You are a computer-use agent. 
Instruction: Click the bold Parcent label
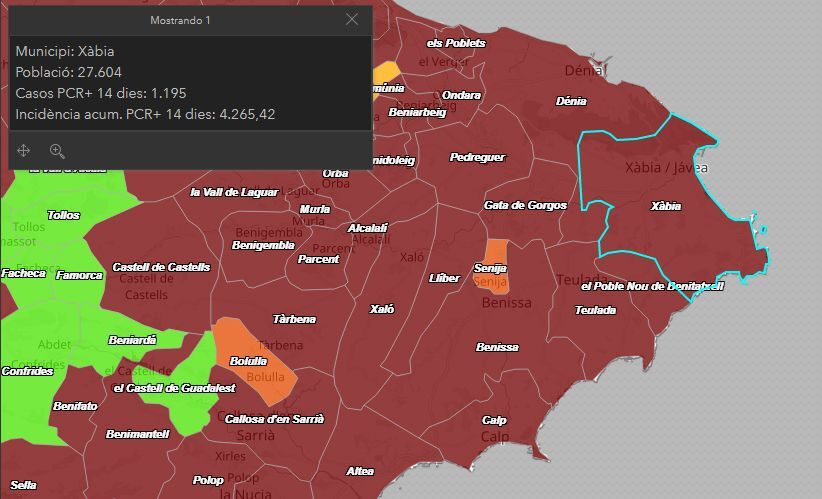pos(318,259)
